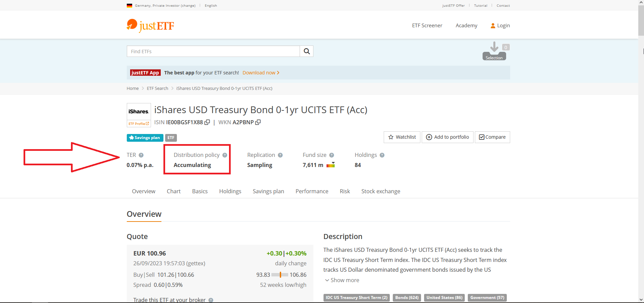Open the Selection download basket icon

tap(494, 51)
